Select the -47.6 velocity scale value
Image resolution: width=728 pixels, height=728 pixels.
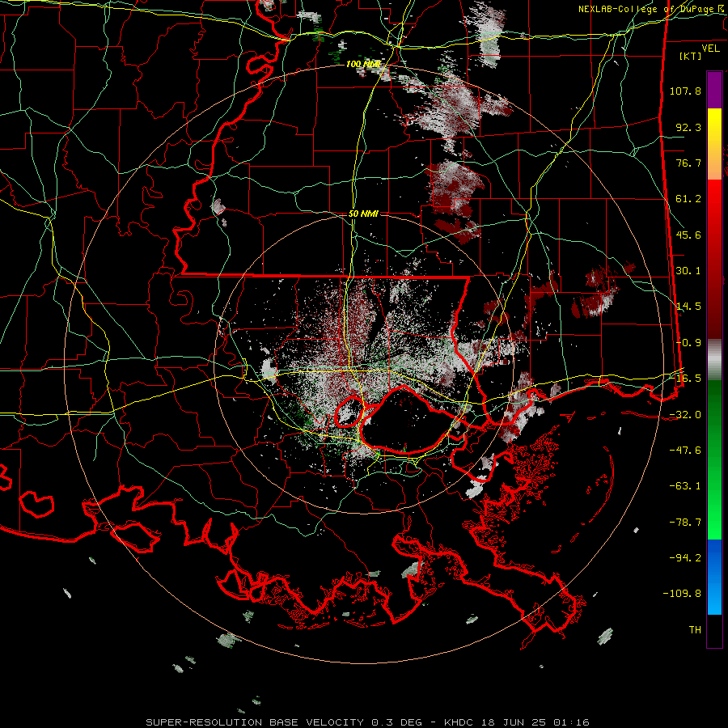coord(685,451)
